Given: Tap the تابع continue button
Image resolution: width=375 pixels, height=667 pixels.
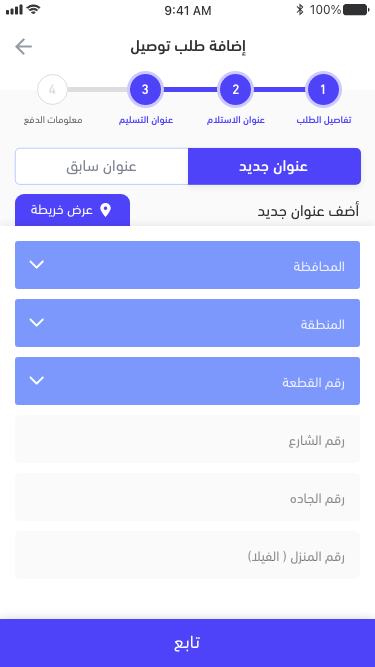Looking at the screenshot, I should click(x=188, y=643).
